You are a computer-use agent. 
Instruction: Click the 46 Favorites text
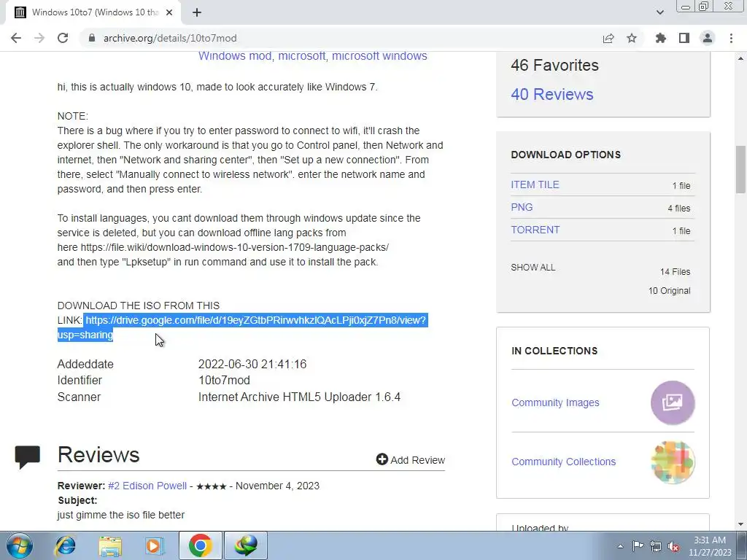tap(554, 65)
